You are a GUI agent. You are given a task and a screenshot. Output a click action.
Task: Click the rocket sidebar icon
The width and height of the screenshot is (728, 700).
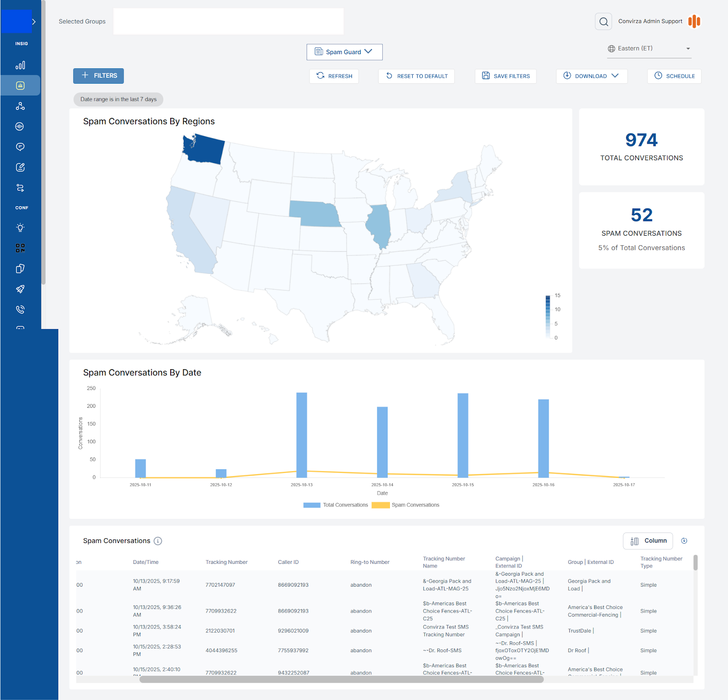click(x=20, y=289)
